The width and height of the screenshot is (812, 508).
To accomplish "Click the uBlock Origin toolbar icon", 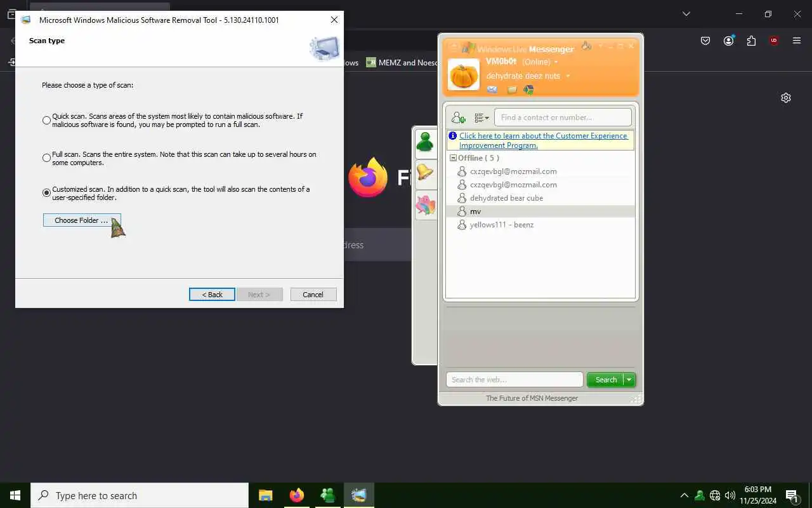I will (774, 41).
